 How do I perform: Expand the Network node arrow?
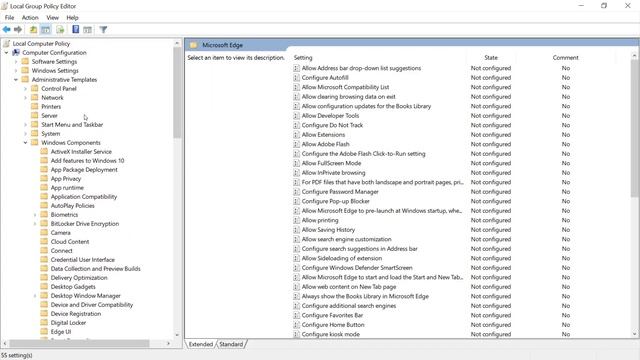tap(25, 98)
